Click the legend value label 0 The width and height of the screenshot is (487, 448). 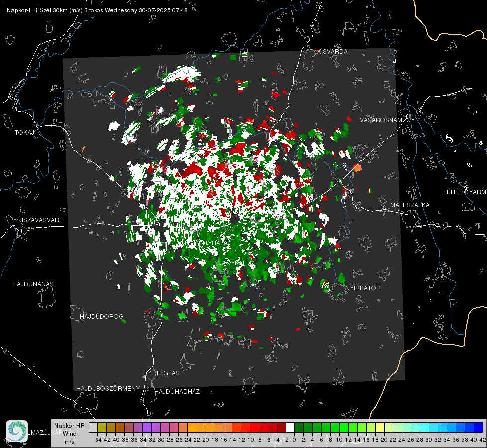pos(295,440)
